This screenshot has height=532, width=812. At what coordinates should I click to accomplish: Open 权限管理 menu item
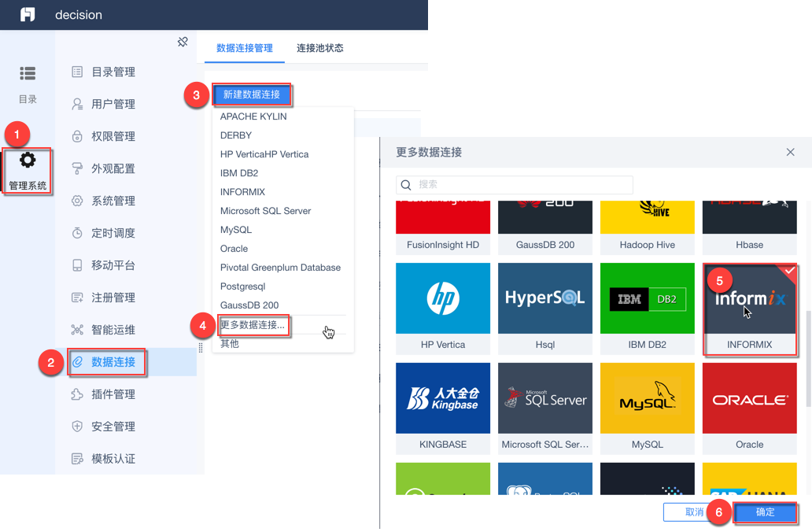[x=113, y=136]
